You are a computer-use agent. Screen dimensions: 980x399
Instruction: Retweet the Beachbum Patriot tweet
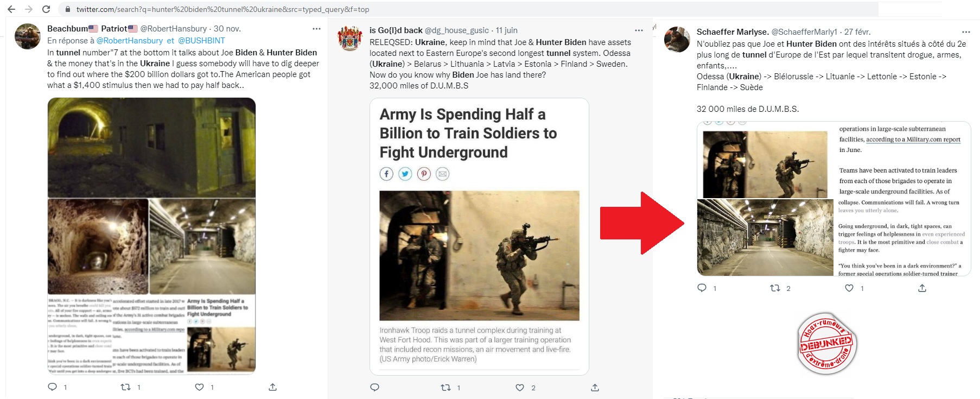pyautogui.click(x=126, y=387)
